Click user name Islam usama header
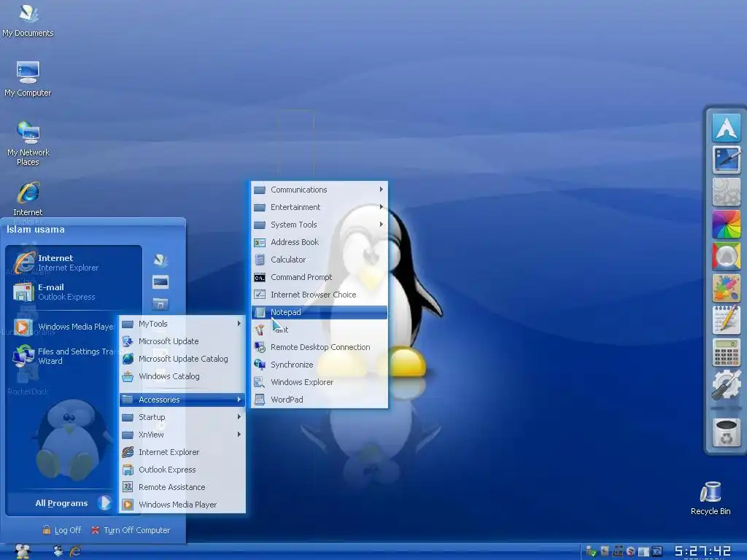Viewport: 747px width, 560px height. point(36,230)
